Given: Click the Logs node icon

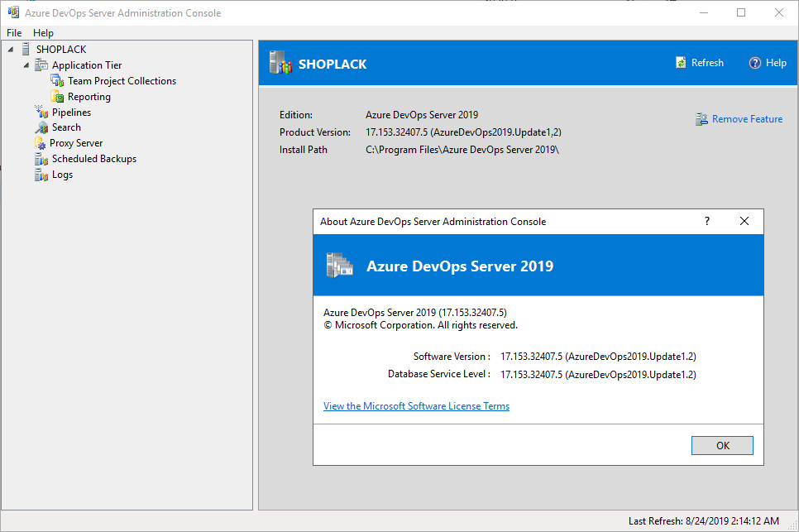Looking at the screenshot, I should [41, 175].
